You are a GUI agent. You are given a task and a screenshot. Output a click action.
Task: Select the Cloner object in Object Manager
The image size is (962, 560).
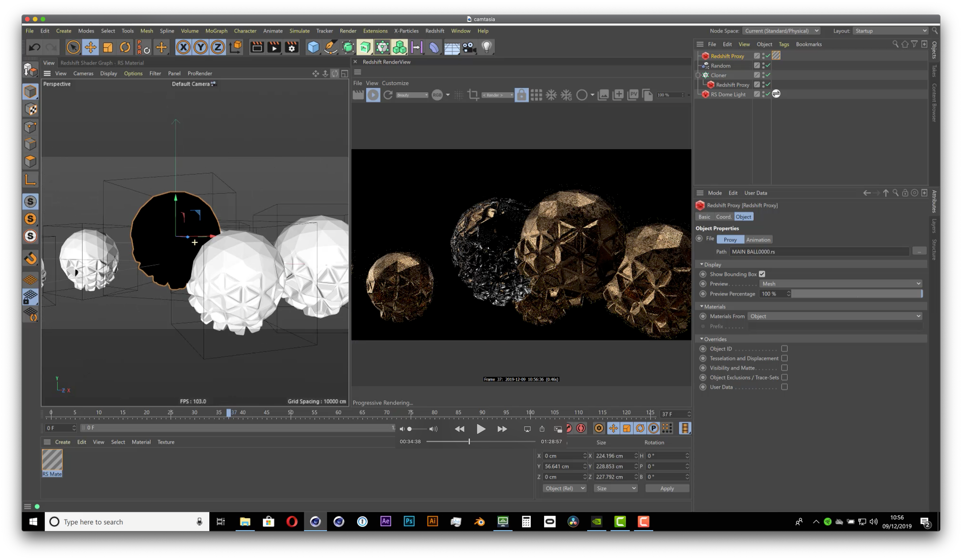(718, 75)
